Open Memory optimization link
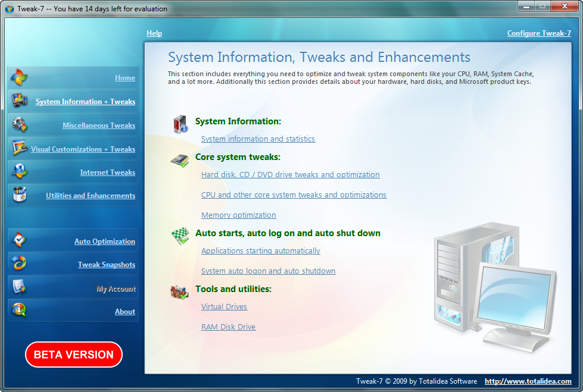 coord(239,215)
